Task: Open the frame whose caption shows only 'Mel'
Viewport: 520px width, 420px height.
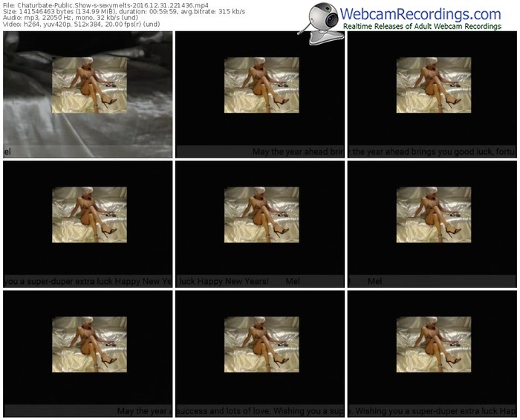Action: click(432, 224)
